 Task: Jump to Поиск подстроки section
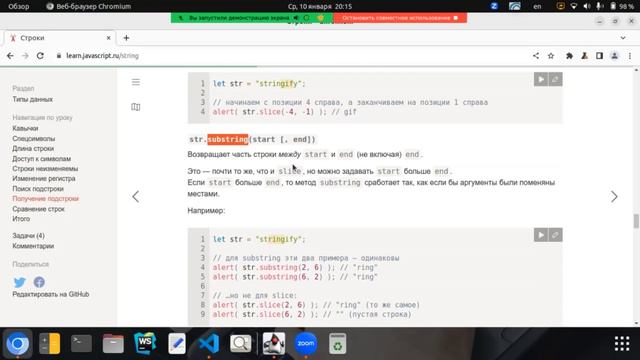pyautogui.click(x=38, y=189)
